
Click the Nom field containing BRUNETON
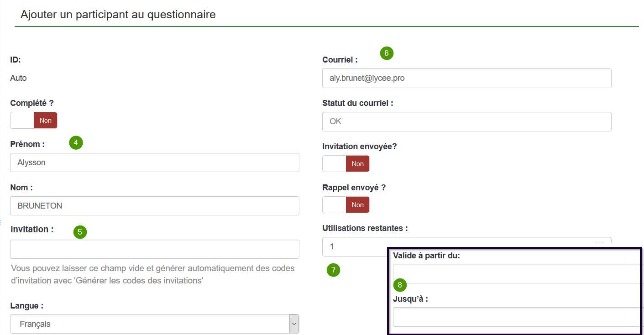coord(155,206)
